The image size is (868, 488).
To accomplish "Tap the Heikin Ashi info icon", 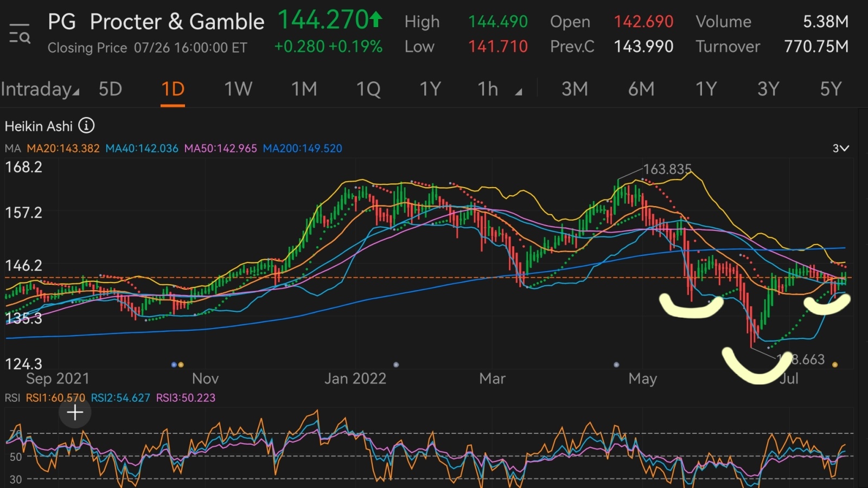I will [86, 126].
